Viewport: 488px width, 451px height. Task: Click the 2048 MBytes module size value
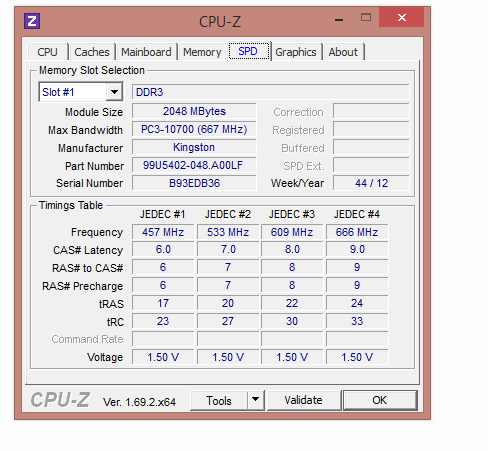194,111
